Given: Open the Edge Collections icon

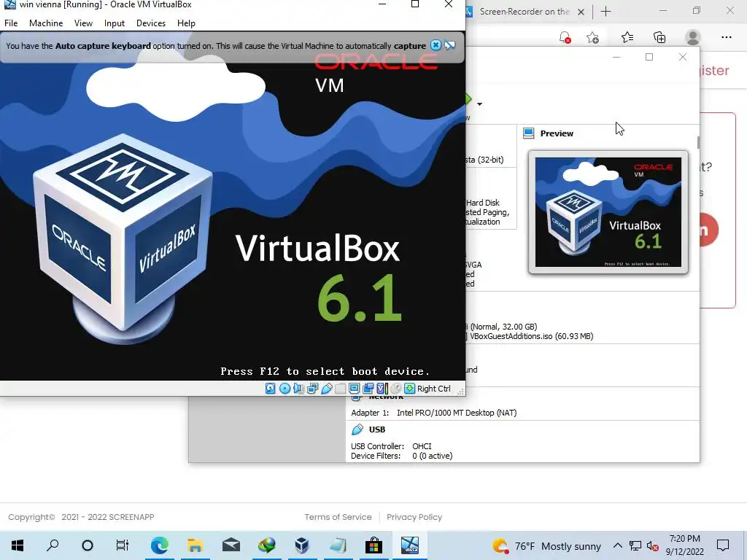Looking at the screenshot, I should pos(659,37).
